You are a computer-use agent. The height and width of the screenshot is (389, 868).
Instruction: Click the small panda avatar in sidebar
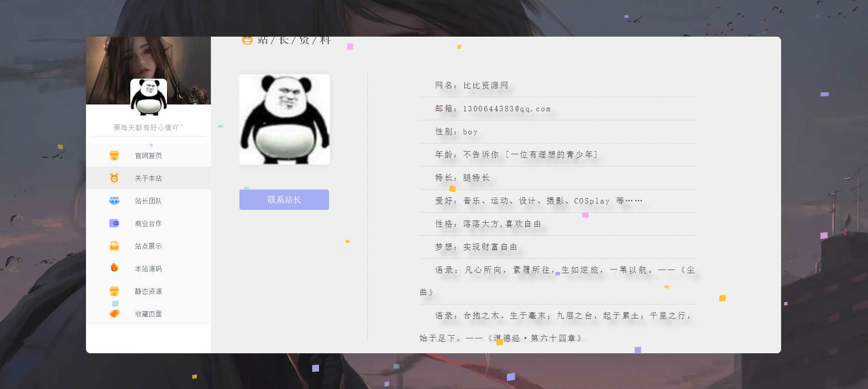(x=148, y=96)
